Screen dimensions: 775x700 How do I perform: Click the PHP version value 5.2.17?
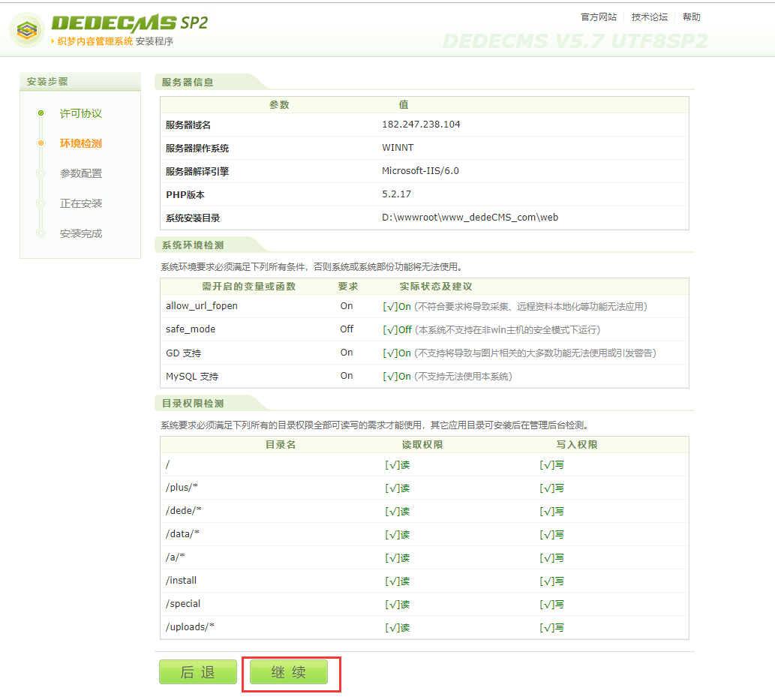tap(396, 194)
